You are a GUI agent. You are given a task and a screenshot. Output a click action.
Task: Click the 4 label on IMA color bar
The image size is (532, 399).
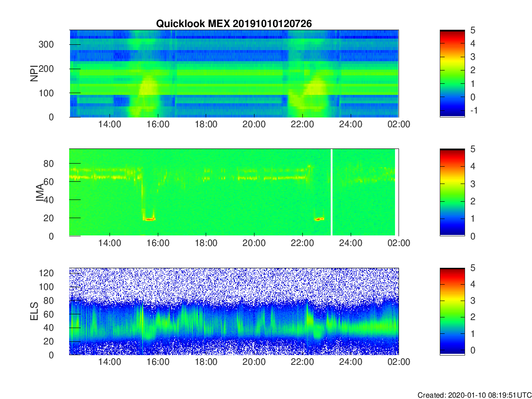click(472, 167)
